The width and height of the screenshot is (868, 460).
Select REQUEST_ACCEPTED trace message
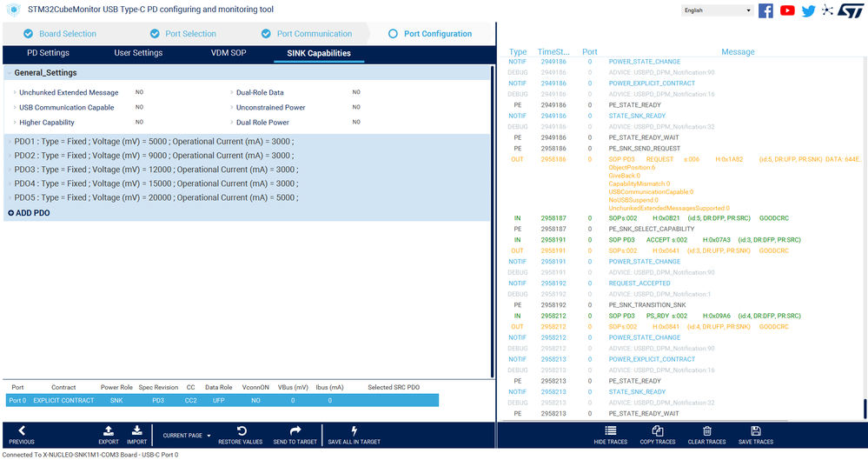[x=639, y=283]
